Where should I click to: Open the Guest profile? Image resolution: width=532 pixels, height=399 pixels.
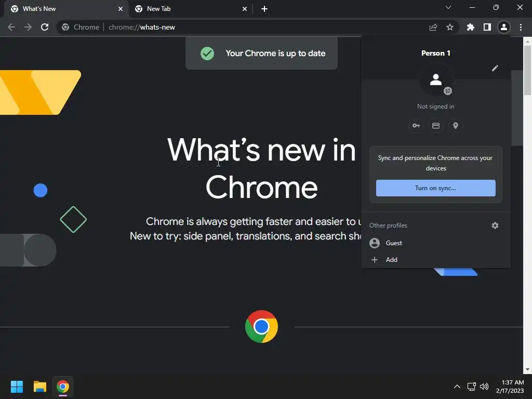coord(436,243)
